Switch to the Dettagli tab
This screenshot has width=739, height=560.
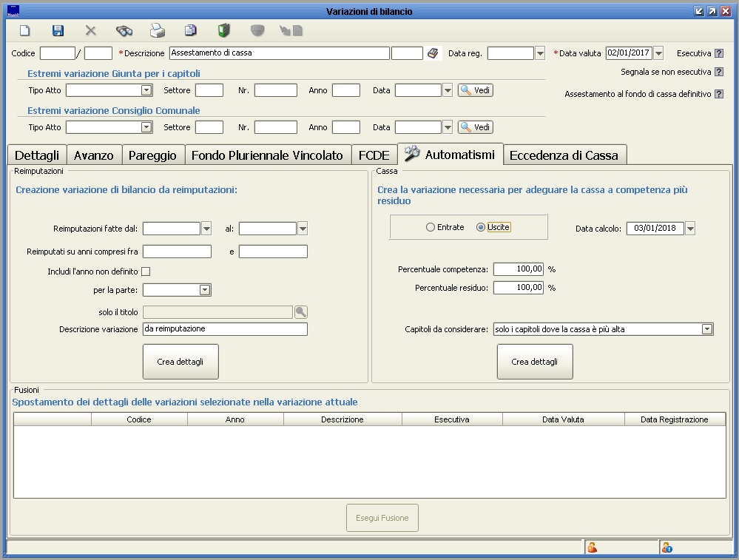(x=37, y=155)
